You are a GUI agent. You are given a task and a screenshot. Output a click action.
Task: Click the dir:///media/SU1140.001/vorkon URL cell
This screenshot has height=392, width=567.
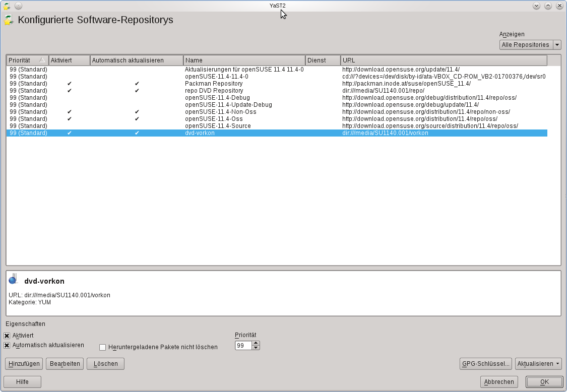pos(385,133)
